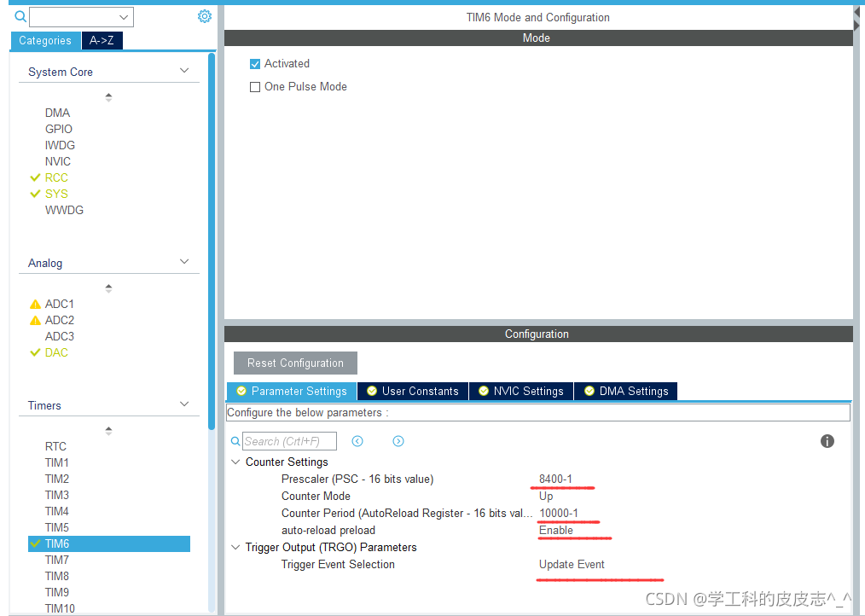Edit the Prescaler value 8400-1
The width and height of the screenshot is (865, 616).
(555, 479)
